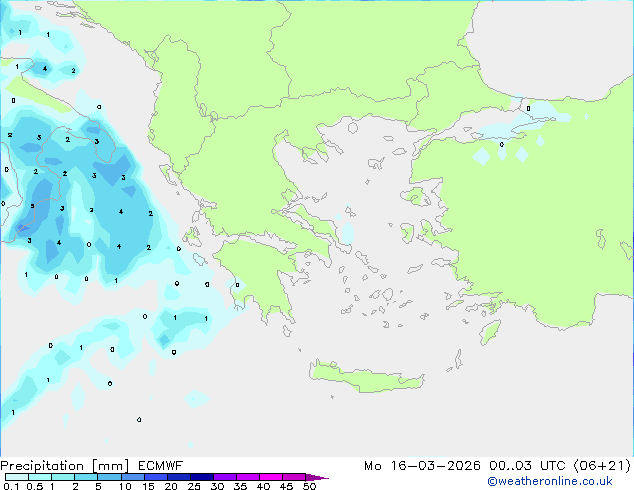Click the 10–15 mm legend color swatch
Image resolution: width=634 pixels, height=490 pixels.
[x=132, y=477]
